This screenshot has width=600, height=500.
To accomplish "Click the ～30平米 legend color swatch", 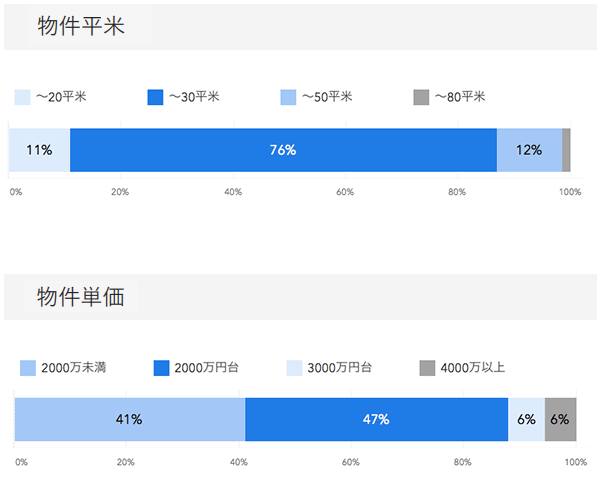I will point(155,97).
